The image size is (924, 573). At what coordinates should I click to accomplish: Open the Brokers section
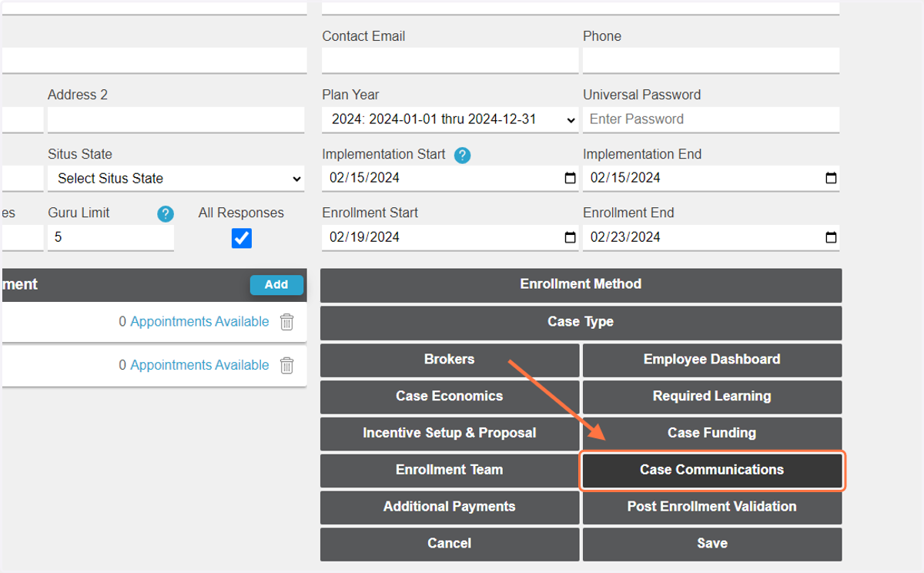pos(450,360)
